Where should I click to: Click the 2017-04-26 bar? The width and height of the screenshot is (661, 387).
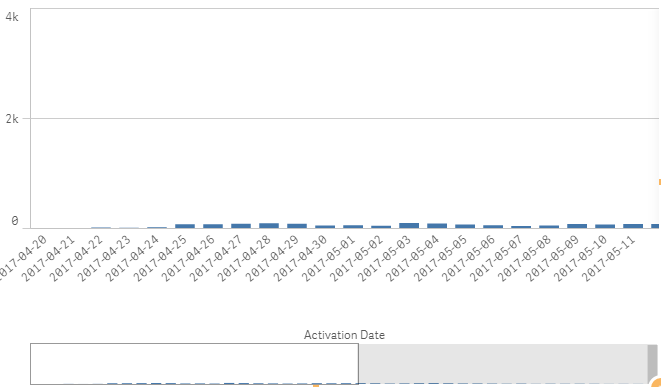pos(213,226)
